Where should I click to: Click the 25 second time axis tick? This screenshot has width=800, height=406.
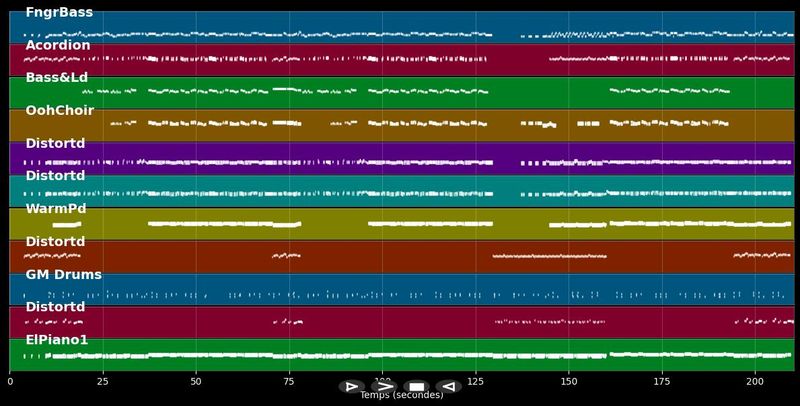coord(103,382)
